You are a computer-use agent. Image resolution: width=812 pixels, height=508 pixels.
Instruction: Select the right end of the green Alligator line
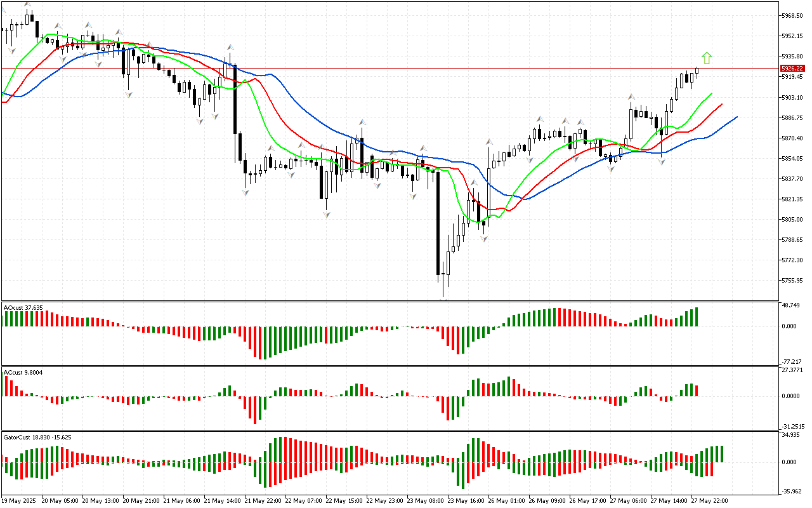coord(711,93)
